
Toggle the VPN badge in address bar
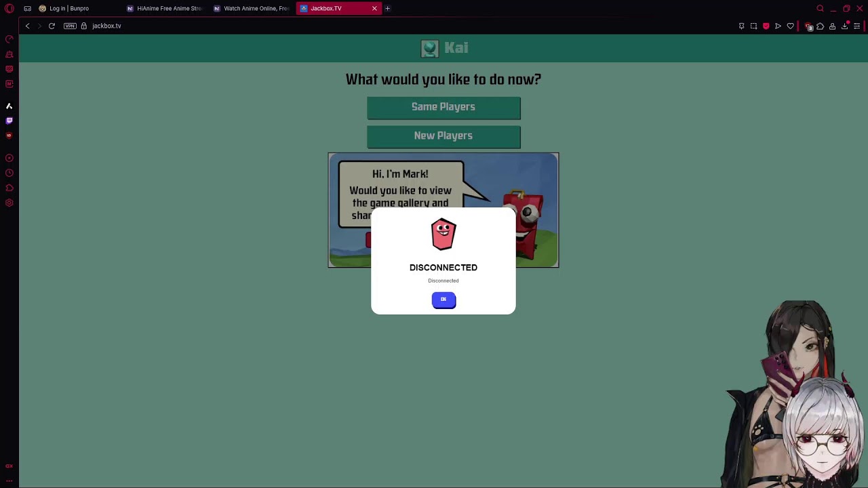70,26
